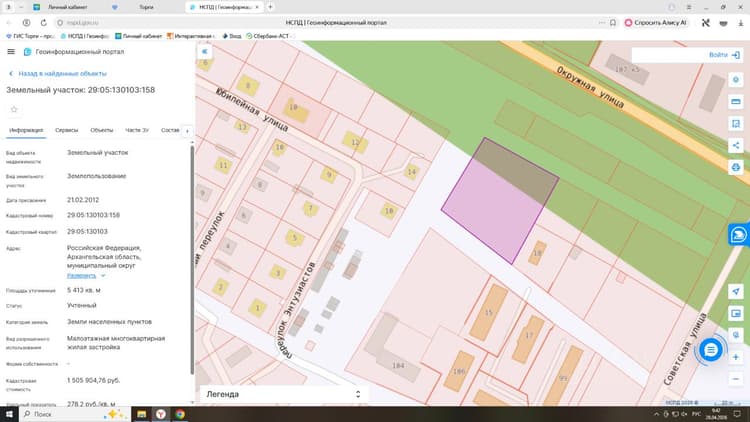Open the chat assistant side tab icon
750x422 pixels.
(x=739, y=235)
